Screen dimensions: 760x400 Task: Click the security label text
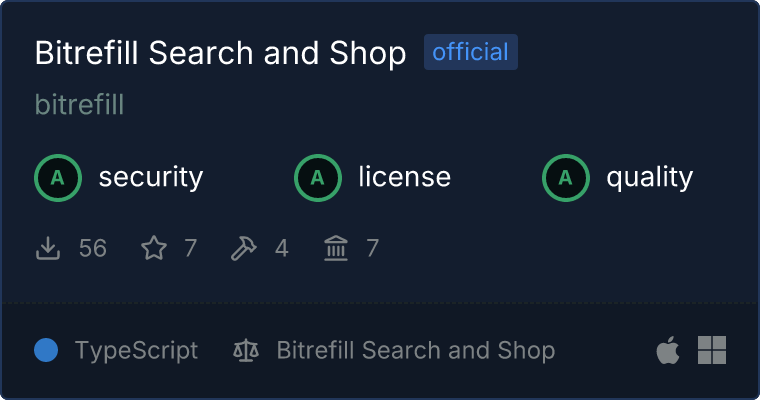[x=151, y=176]
